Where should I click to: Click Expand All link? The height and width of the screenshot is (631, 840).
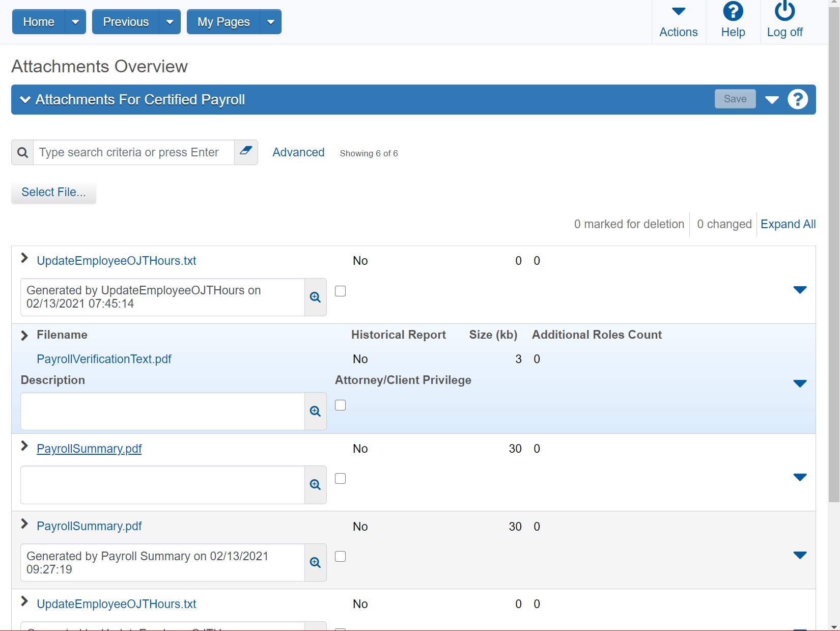pyautogui.click(x=788, y=224)
